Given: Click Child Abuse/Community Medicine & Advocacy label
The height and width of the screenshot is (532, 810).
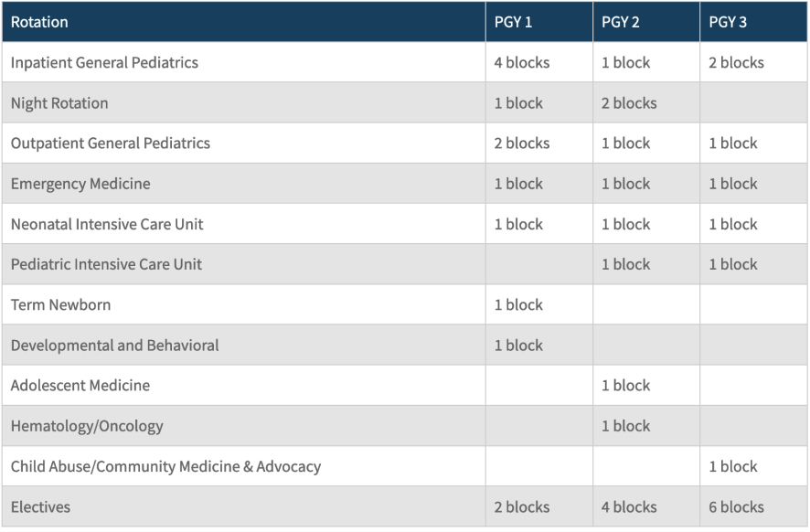Looking at the screenshot, I should (165, 466).
